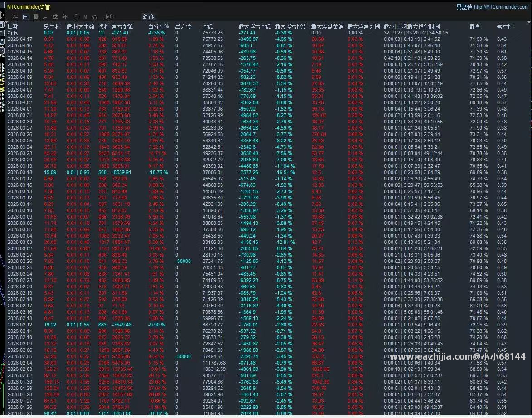532x418 pixels.
Task: Select the 2026.03.23 date row
Action: (19, 153)
